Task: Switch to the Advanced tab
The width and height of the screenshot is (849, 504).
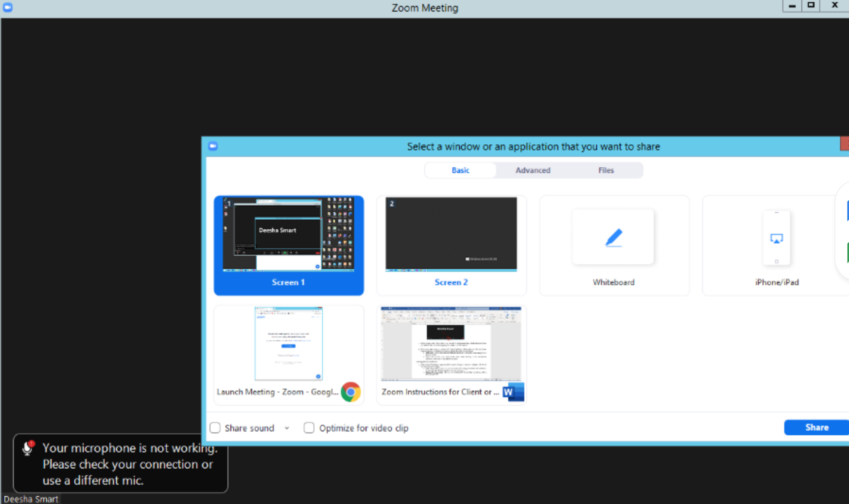Action: point(532,170)
